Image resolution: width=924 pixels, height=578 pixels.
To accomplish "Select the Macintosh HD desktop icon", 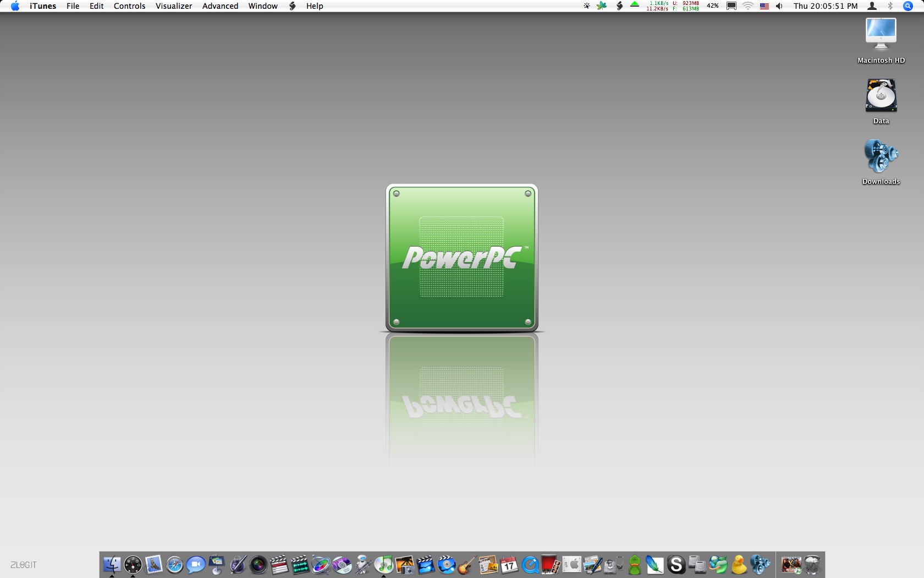I will point(881,41).
